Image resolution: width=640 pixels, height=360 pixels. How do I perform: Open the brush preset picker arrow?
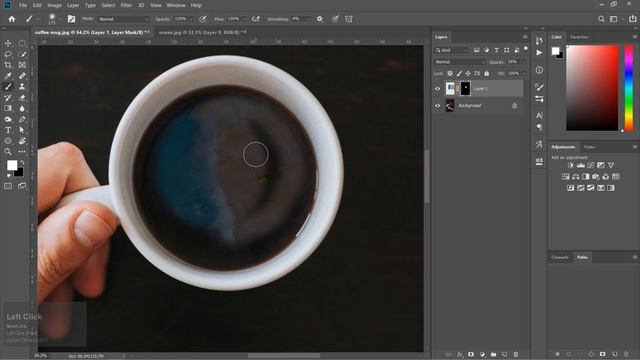(60, 19)
